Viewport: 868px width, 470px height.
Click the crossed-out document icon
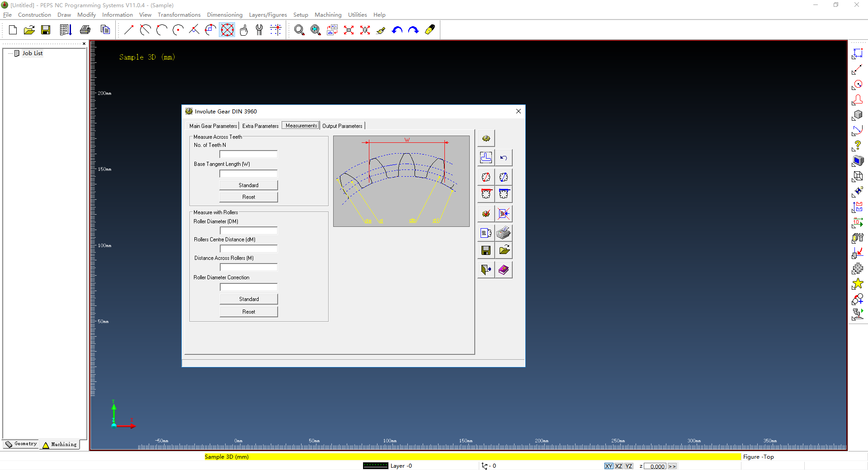point(504,213)
